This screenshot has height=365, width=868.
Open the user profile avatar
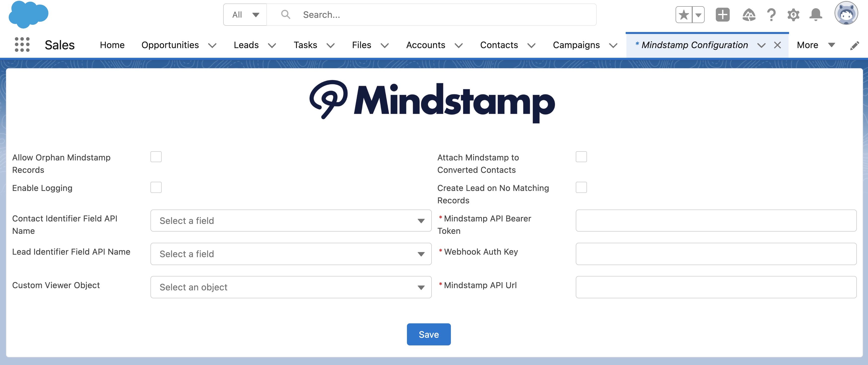(x=846, y=13)
